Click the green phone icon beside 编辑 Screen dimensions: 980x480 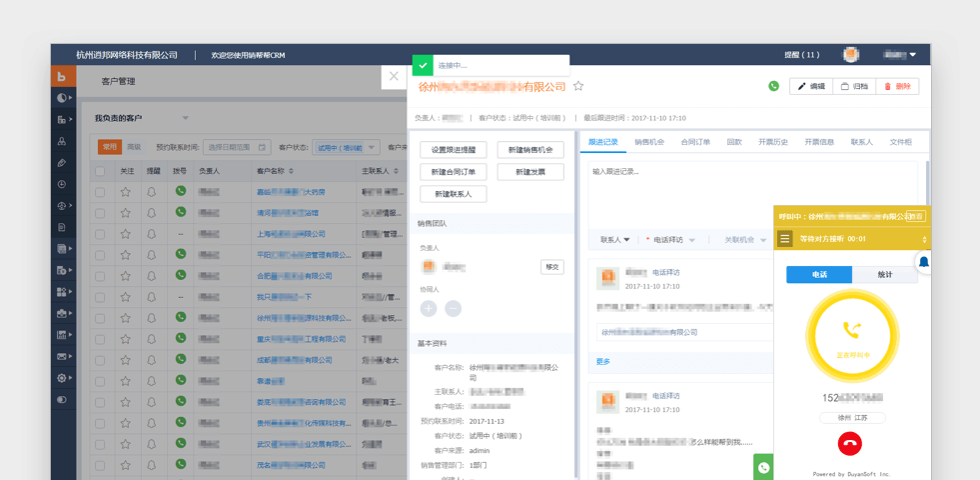tap(773, 86)
